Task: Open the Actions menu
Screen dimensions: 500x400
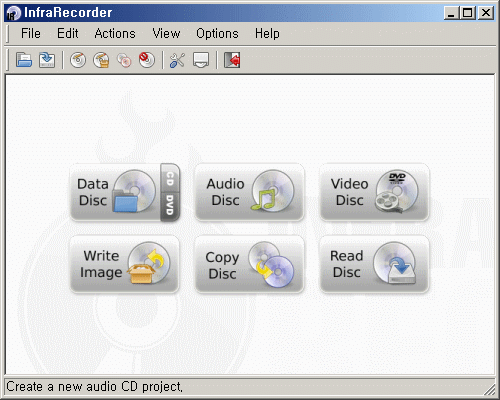Action: coord(115,34)
